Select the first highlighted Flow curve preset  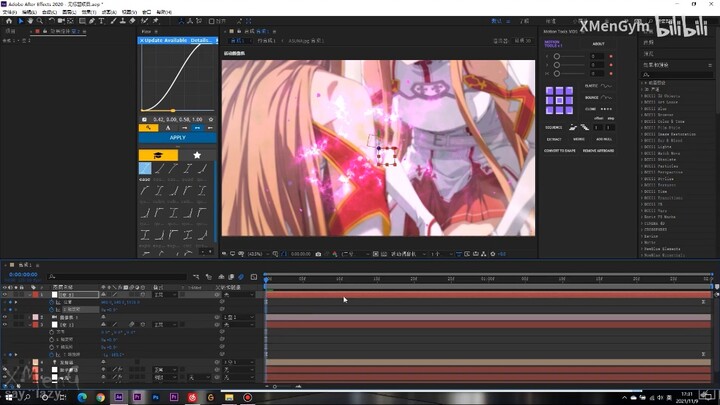tap(145, 169)
